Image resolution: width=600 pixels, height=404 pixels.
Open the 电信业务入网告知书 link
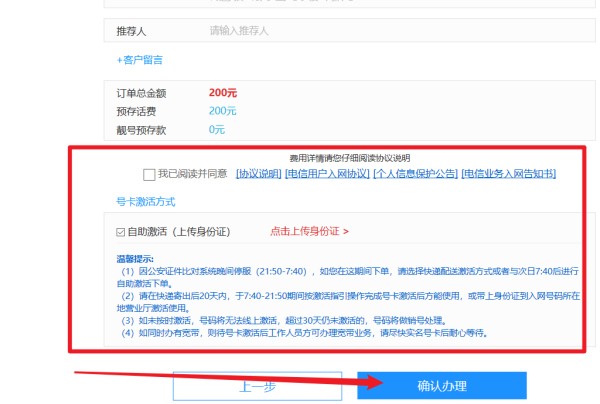pos(508,174)
